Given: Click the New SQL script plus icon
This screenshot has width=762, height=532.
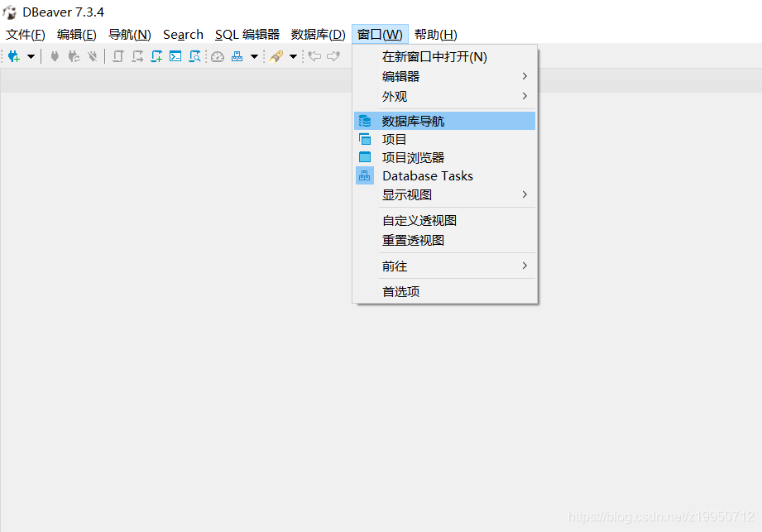Looking at the screenshot, I should pos(156,56).
